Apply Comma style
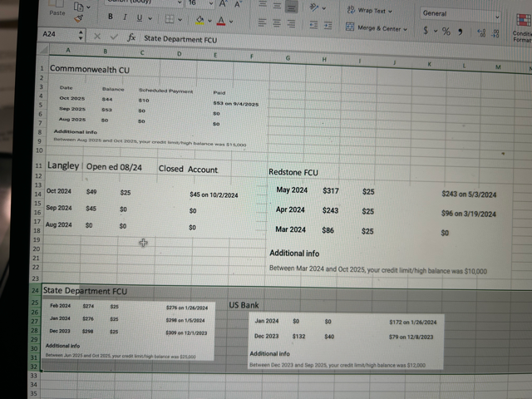This screenshot has height=399, width=532. coord(460,32)
